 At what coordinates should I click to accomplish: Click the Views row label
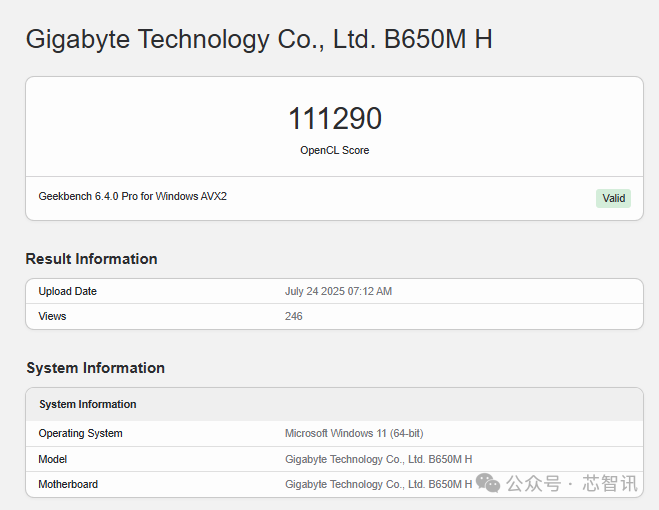pyautogui.click(x=52, y=316)
